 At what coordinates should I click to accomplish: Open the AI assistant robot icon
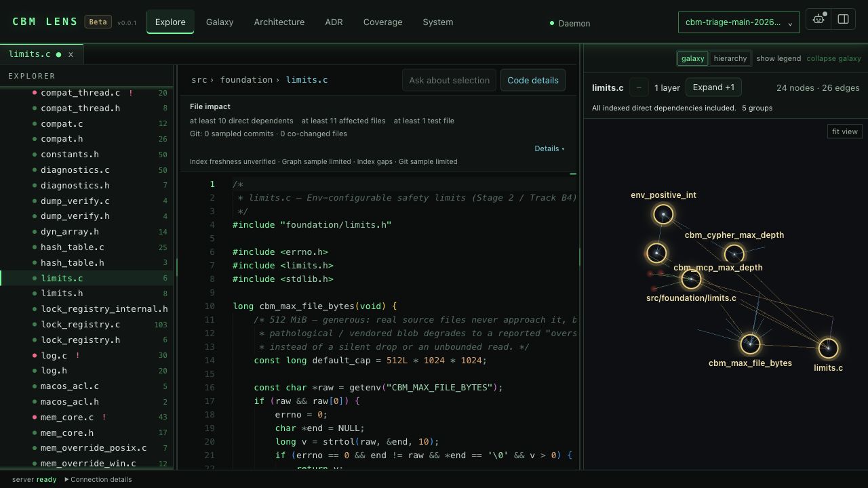point(819,20)
